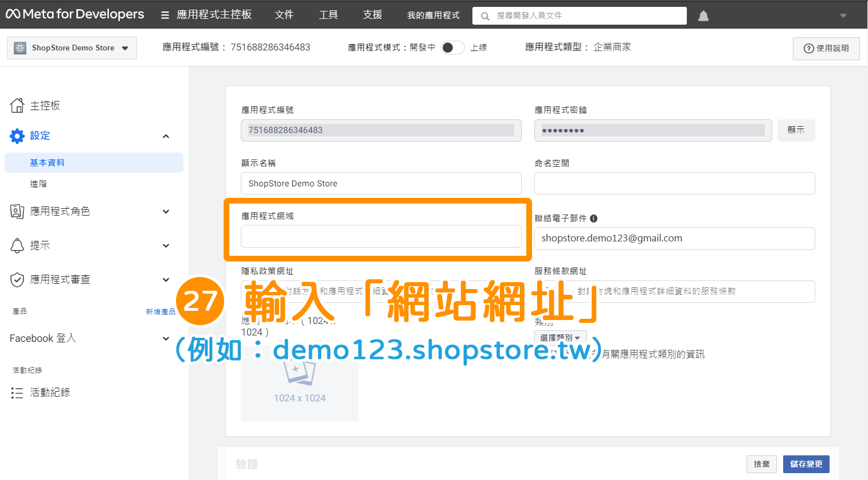
Task: Click the 聯絡電子郵件 field
Action: pos(675,239)
